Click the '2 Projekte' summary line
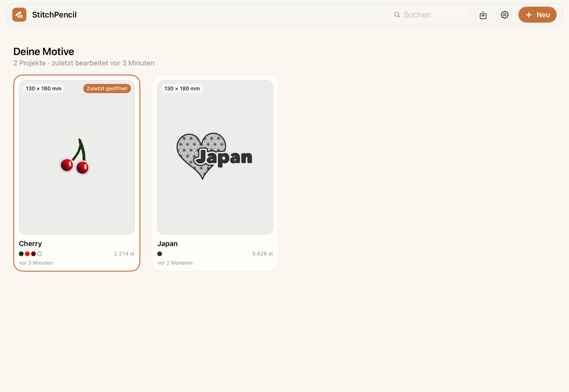This screenshot has width=569, height=392. (x=84, y=63)
